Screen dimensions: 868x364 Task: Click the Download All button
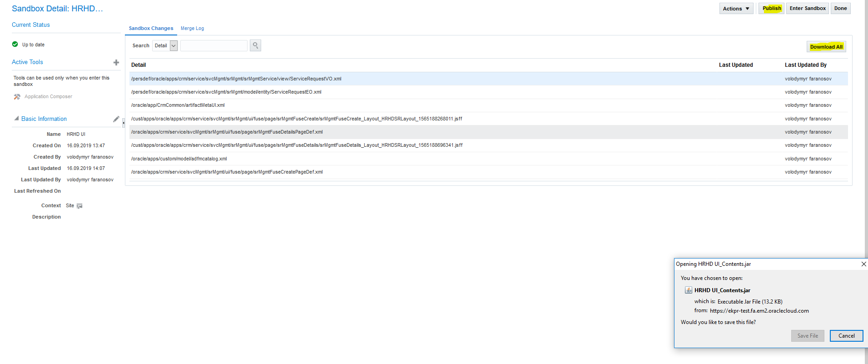(x=826, y=47)
